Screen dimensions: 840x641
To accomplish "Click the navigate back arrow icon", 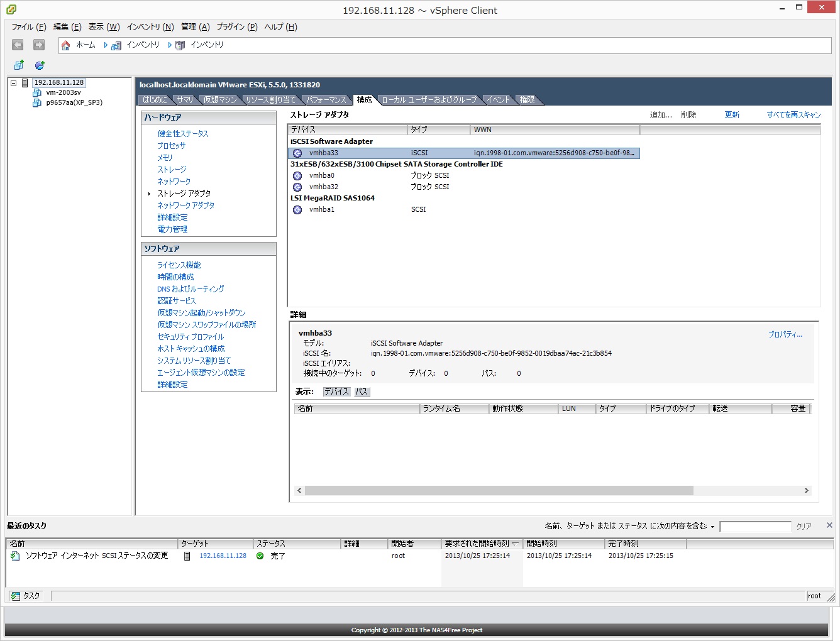I will coord(18,45).
